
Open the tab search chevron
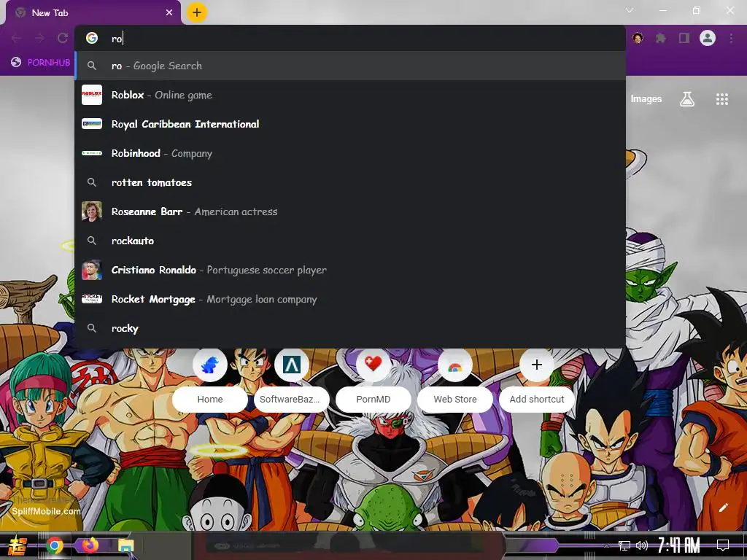point(630,10)
